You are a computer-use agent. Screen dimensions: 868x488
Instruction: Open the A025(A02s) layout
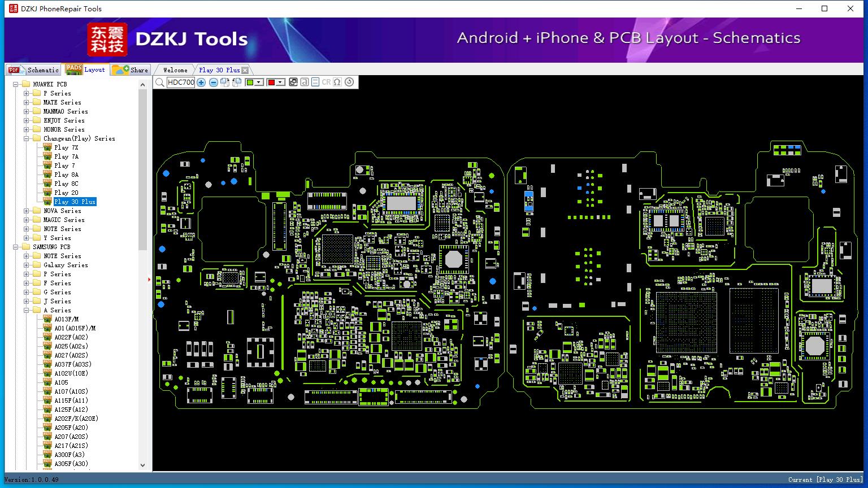pyautogui.click(x=71, y=346)
